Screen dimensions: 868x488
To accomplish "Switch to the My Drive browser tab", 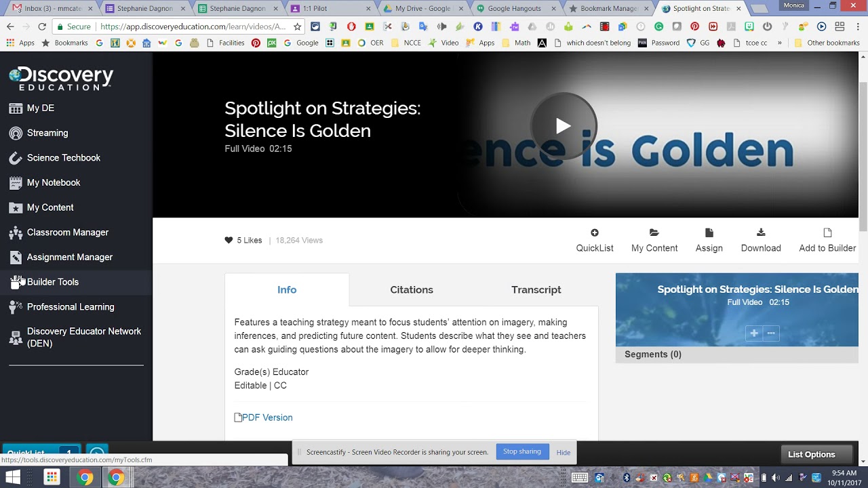I will [x=423, y=9].
